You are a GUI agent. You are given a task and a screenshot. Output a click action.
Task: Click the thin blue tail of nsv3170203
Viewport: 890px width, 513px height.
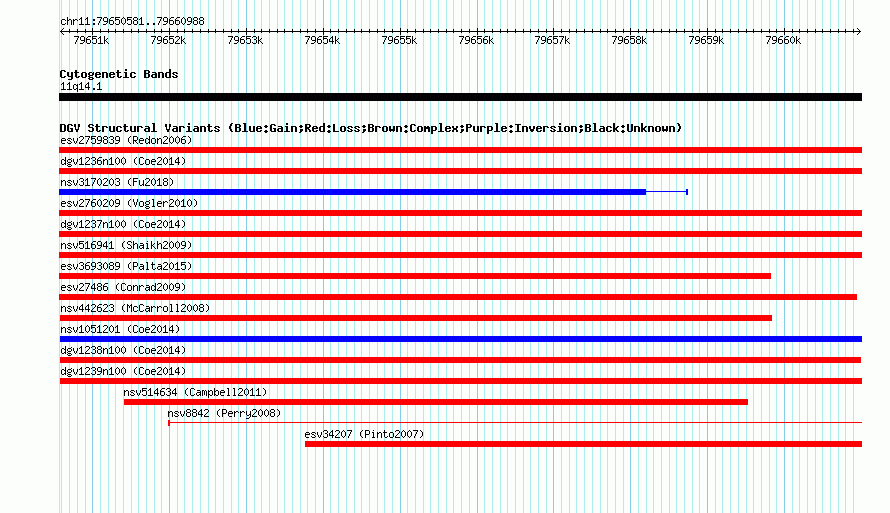click(x=667, y=192)
